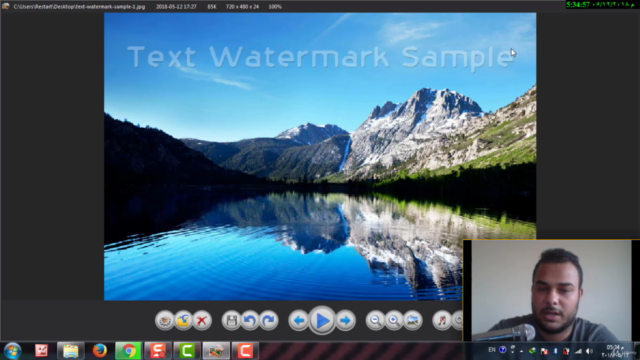This screenshot has width=640, height=360.
Task: Click the 720 x 480 x 24 dimensions text
Action: pos(242,7)
